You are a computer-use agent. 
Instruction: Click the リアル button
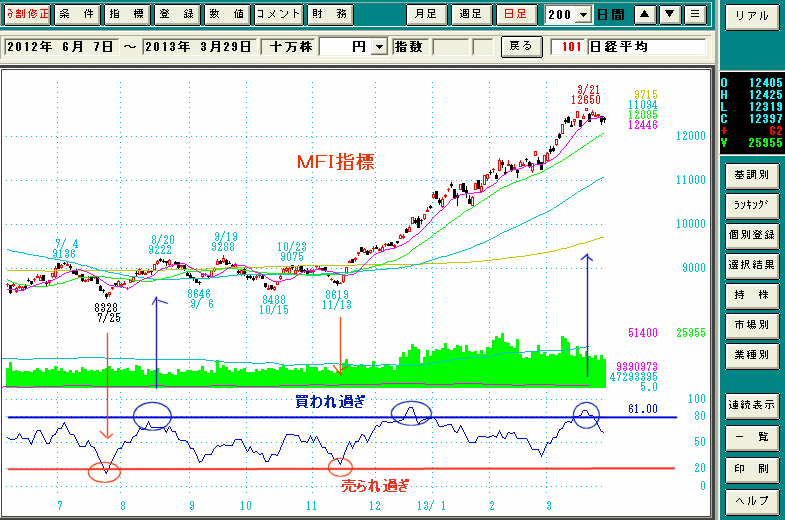tap(752, 17)
